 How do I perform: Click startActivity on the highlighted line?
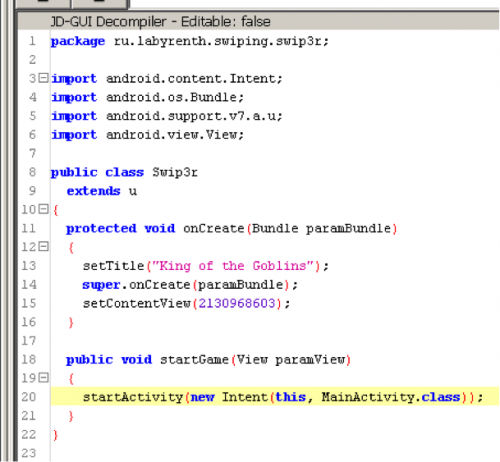pos(133,397)
